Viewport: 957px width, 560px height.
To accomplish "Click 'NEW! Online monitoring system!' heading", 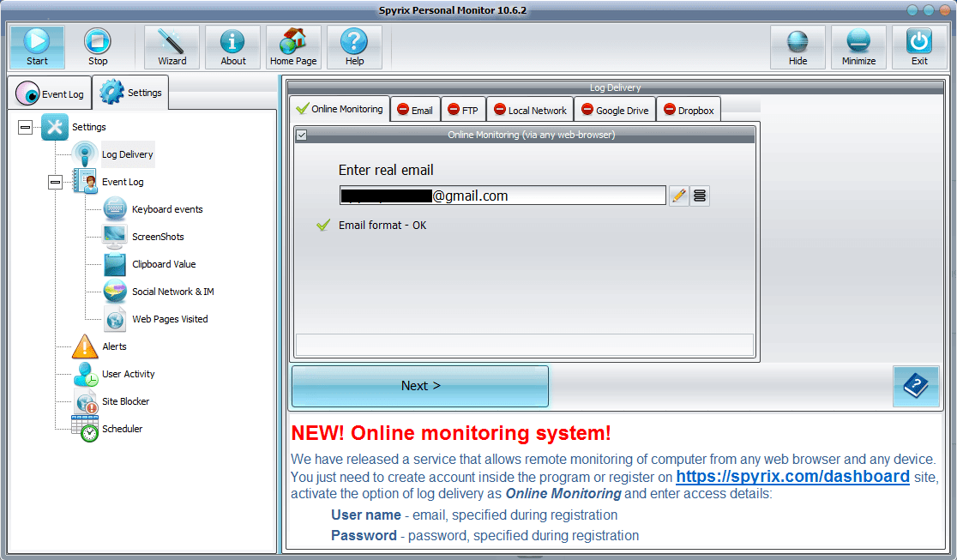I will coord(450,433).
